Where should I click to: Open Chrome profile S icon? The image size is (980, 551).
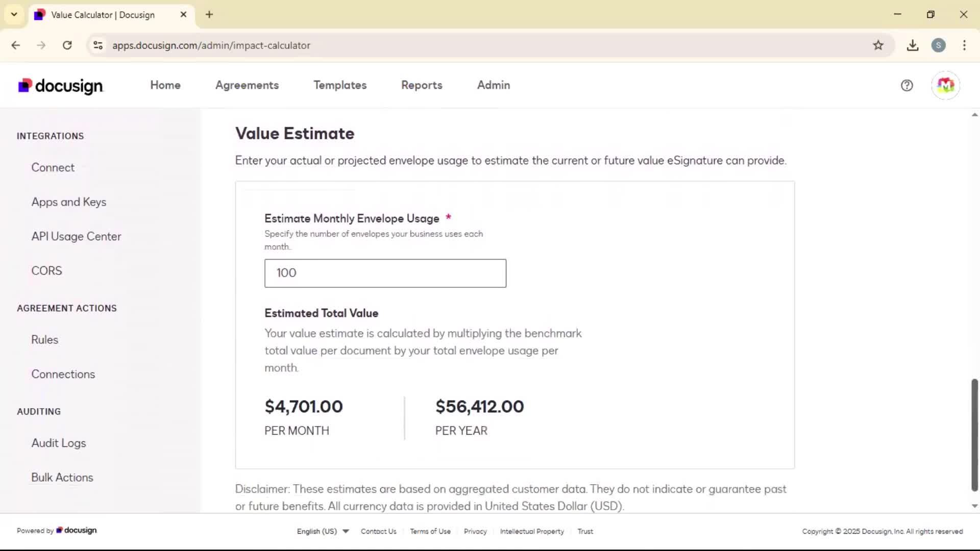938,45
